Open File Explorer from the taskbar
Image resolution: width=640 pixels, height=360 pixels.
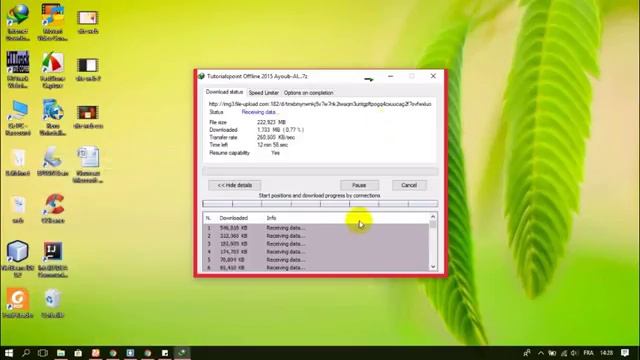(61, 353)
